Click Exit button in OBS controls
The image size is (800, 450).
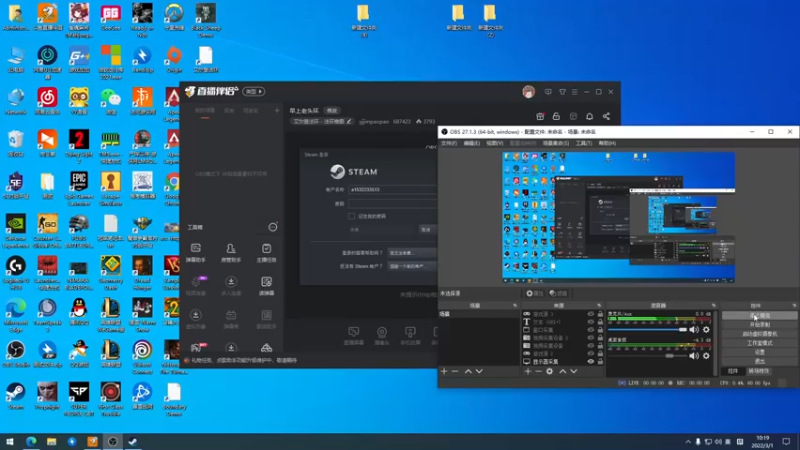point(760,361)
